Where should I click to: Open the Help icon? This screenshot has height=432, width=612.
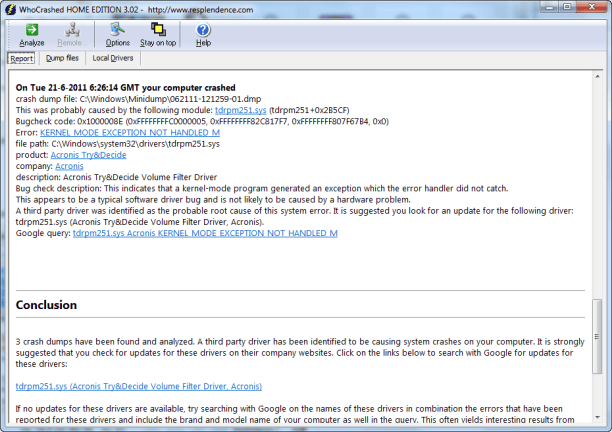(x=203, y=30)
